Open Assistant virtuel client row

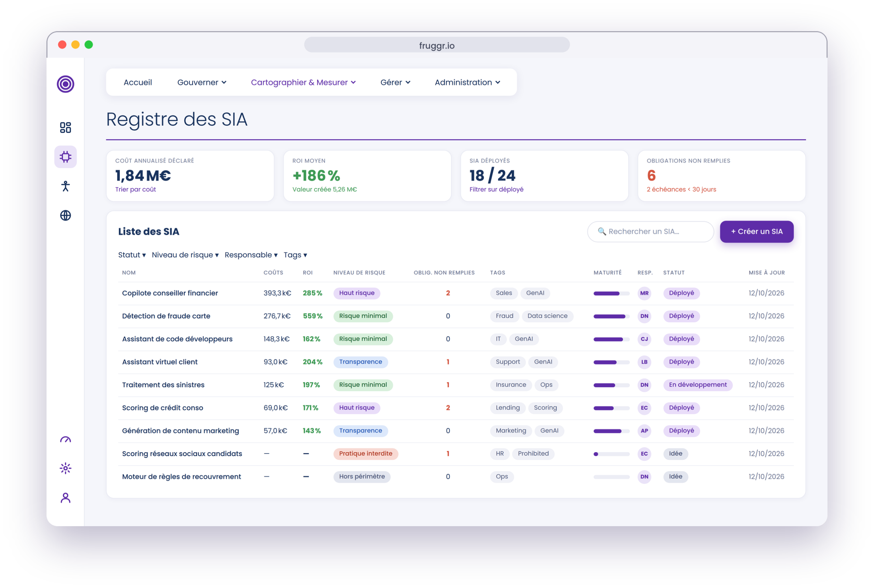tap(455, 362)
